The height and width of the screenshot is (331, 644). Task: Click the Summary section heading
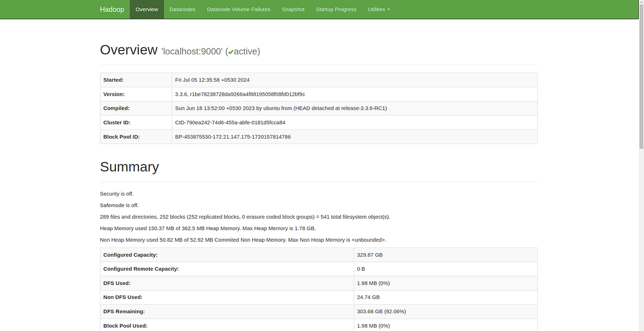(129, 167)
